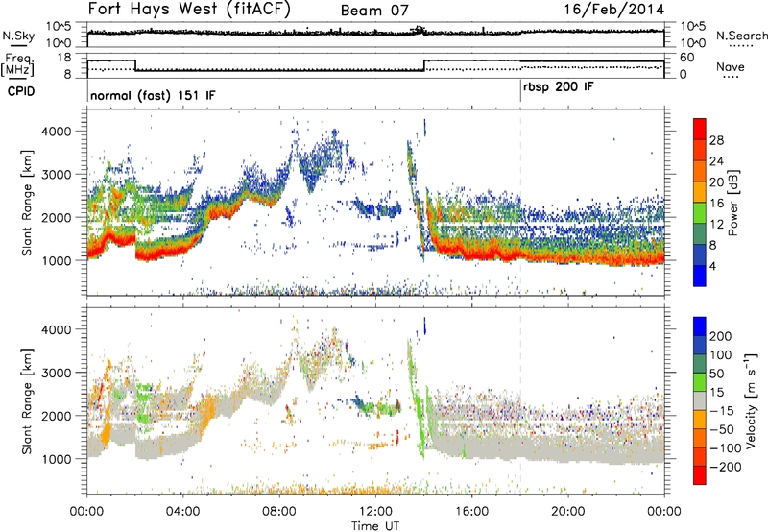Pick the red top segment of Power colorbar
768x532 pixels.
700,129
